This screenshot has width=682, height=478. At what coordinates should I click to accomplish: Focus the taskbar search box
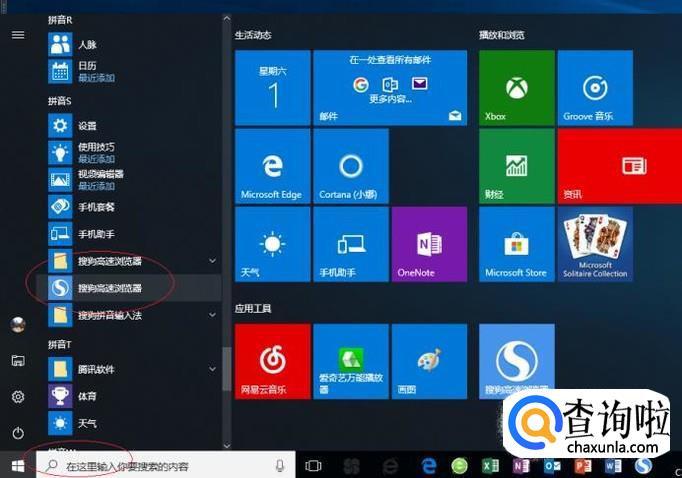pos(166,465)
